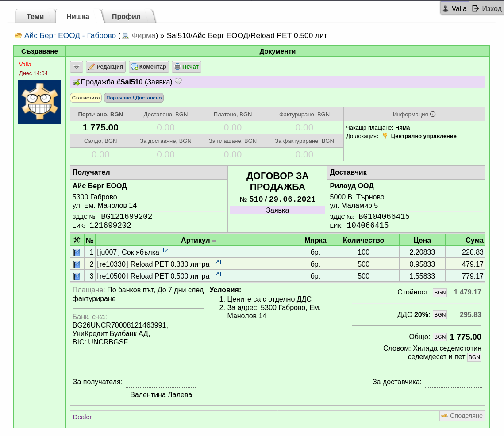Sort by Артикул column arrows
Screen dimensions: 504x436
(214, 241)
